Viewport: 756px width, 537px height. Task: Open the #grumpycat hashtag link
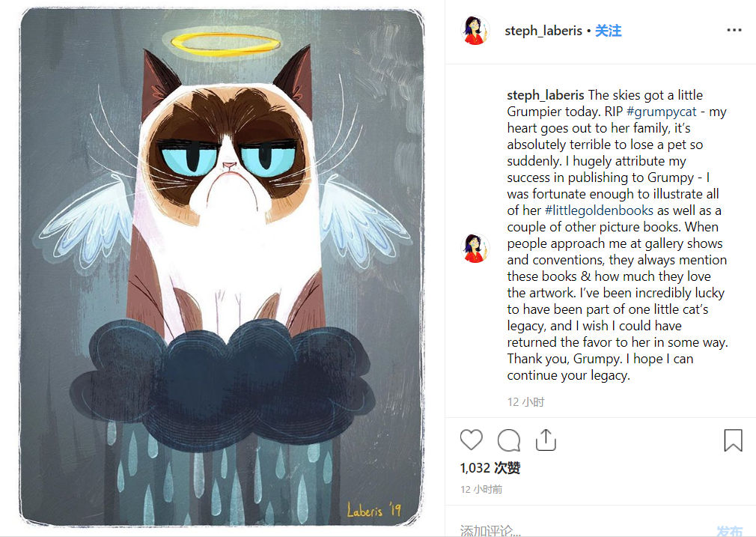point(662,112)
